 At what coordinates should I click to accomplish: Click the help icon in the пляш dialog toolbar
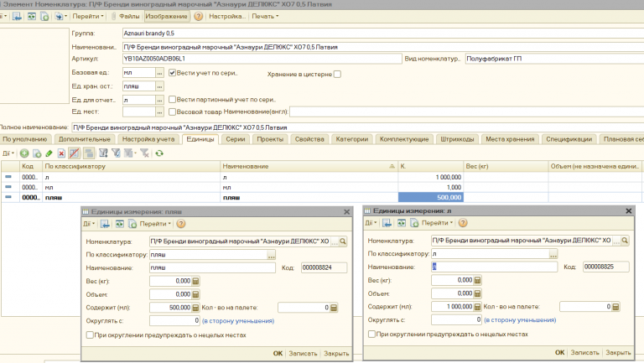(x=181, y=224)
